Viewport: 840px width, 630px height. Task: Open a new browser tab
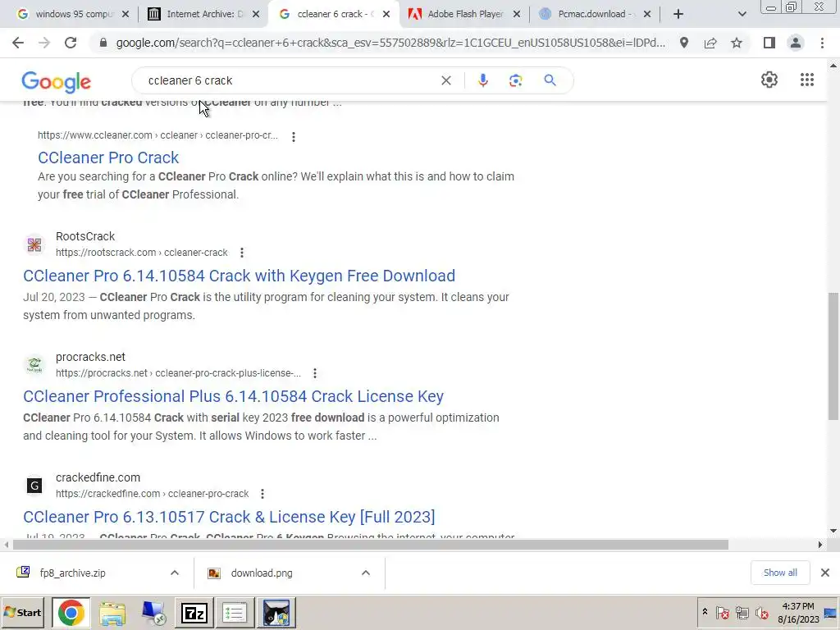[x=678, y=14]
